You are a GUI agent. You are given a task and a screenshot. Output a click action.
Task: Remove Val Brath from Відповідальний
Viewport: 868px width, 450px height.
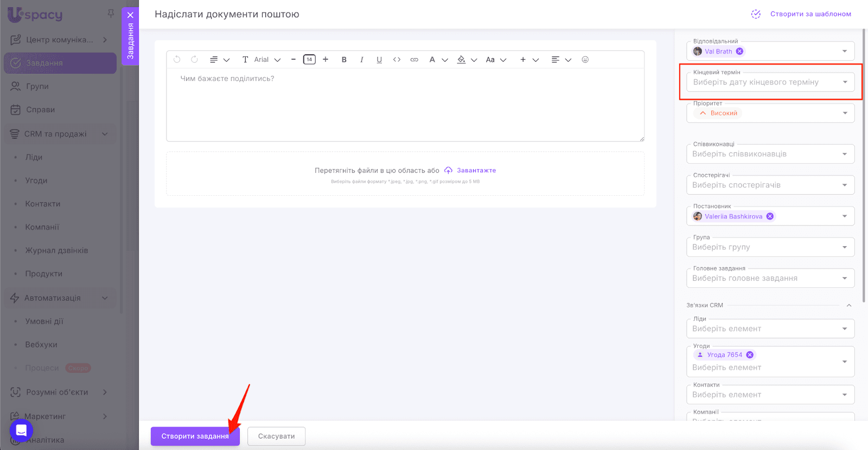tap(739, 51)
